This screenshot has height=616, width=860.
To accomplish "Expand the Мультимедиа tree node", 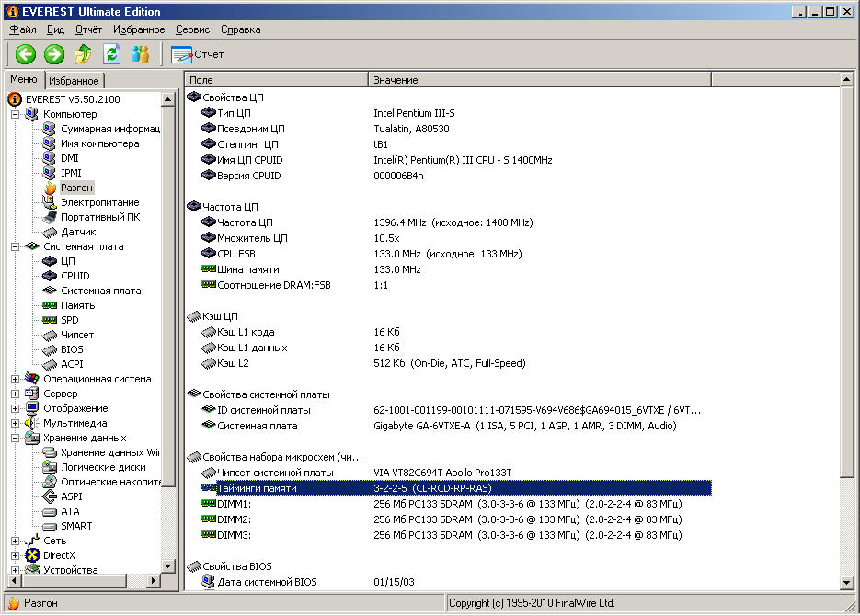I will [x=15, y=423].
